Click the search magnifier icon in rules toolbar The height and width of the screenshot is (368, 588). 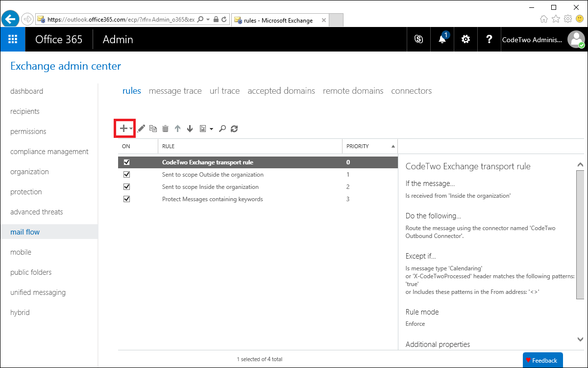point(222,129)
